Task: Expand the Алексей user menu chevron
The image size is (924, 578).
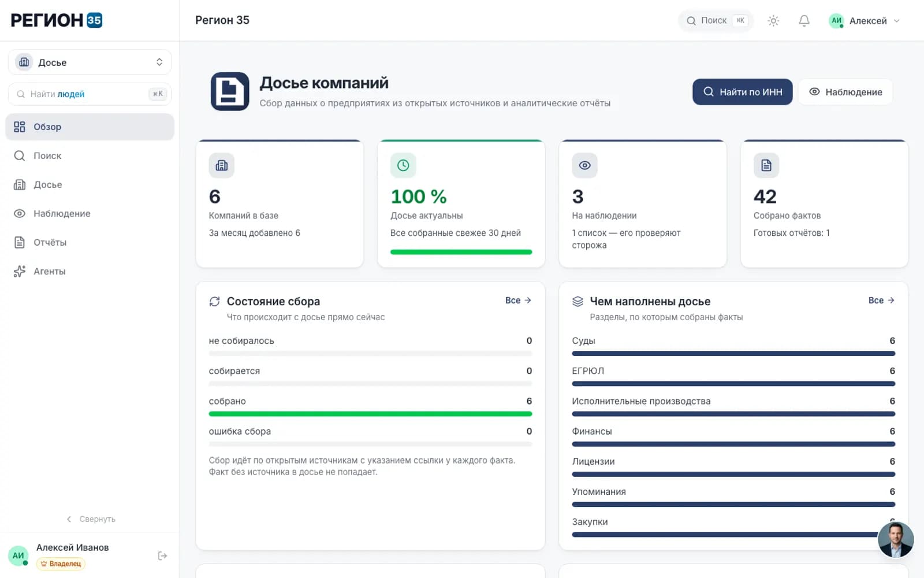Action: (897, 21)
